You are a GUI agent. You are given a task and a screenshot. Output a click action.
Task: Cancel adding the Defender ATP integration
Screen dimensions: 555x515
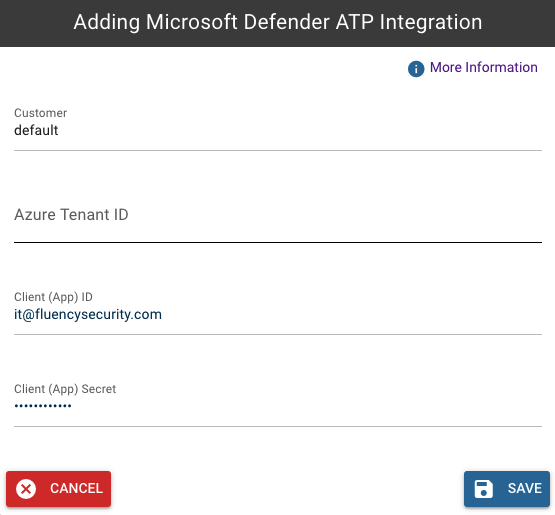tap(58, 489)
